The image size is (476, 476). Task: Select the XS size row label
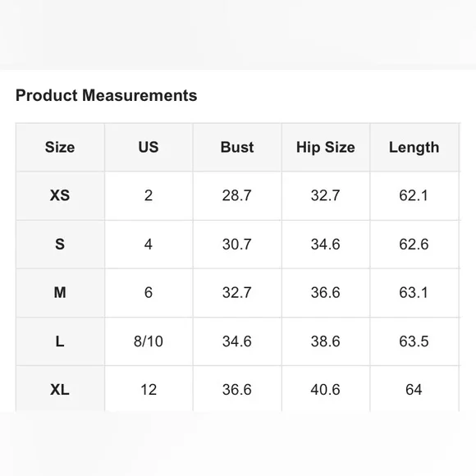point(60,195)
